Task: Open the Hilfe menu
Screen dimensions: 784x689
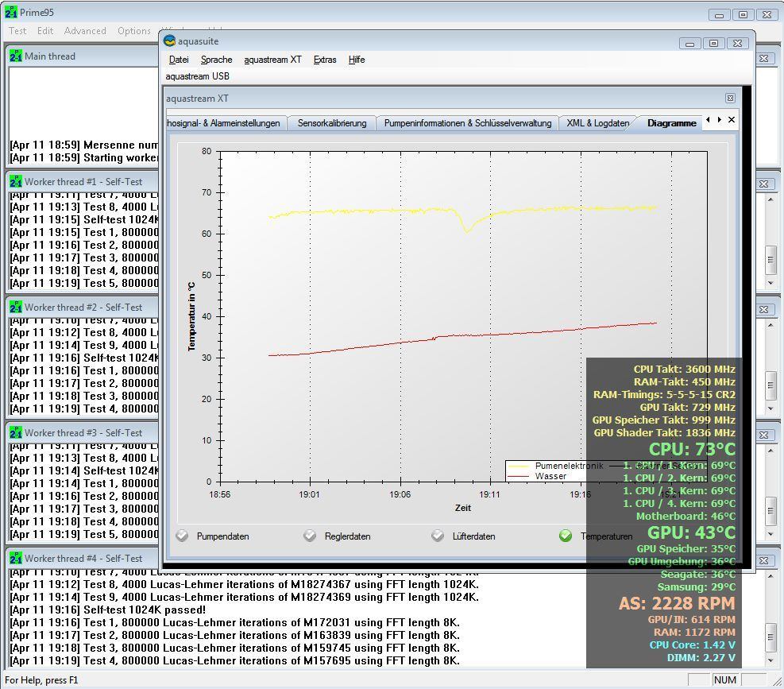Action: 357,60
